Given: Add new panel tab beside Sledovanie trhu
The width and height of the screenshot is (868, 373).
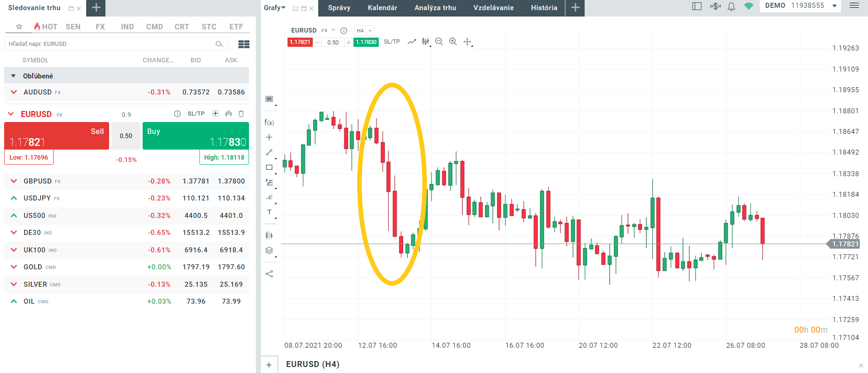Looking at the screenshot, I should pos(96,8).
